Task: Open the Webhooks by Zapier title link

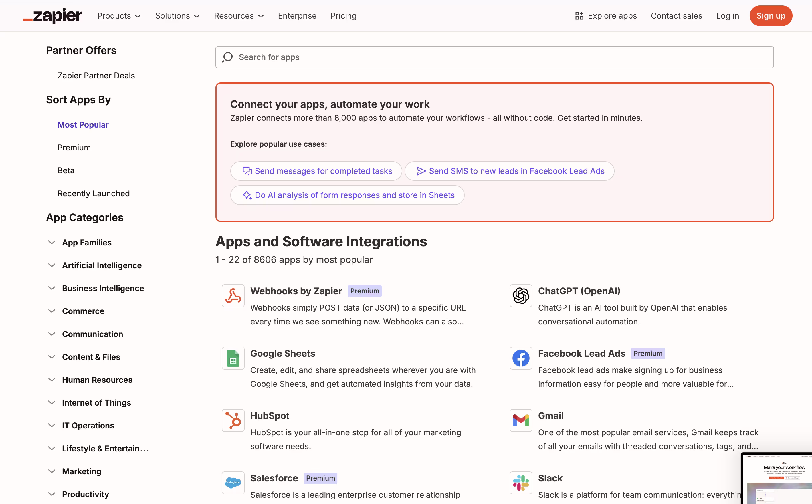Action: tap(296, 291)
